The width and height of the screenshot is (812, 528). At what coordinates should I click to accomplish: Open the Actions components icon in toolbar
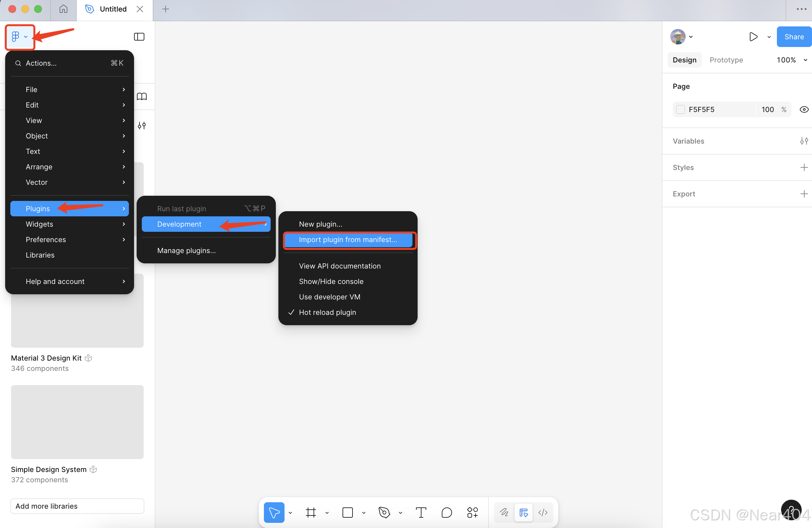[x=472, y=512]
